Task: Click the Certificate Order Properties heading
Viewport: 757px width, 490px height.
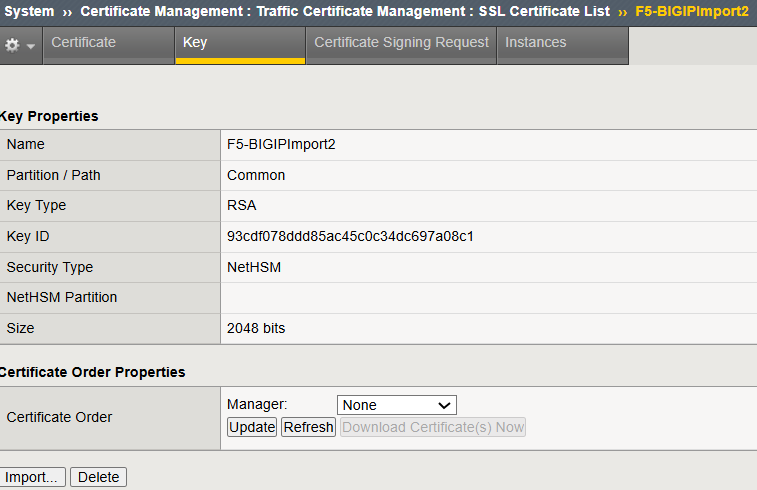Action: point(92,372)
